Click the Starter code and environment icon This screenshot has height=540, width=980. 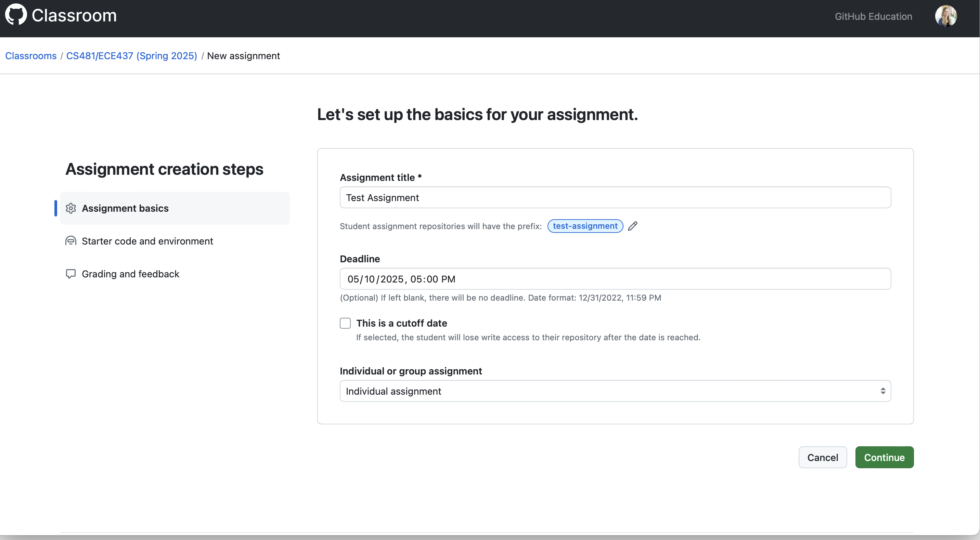[71, 241]
